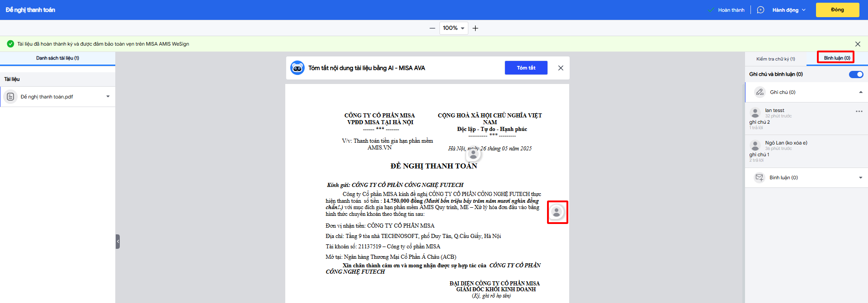Click the comment avatar marker at page margin

tap(557, 212)
